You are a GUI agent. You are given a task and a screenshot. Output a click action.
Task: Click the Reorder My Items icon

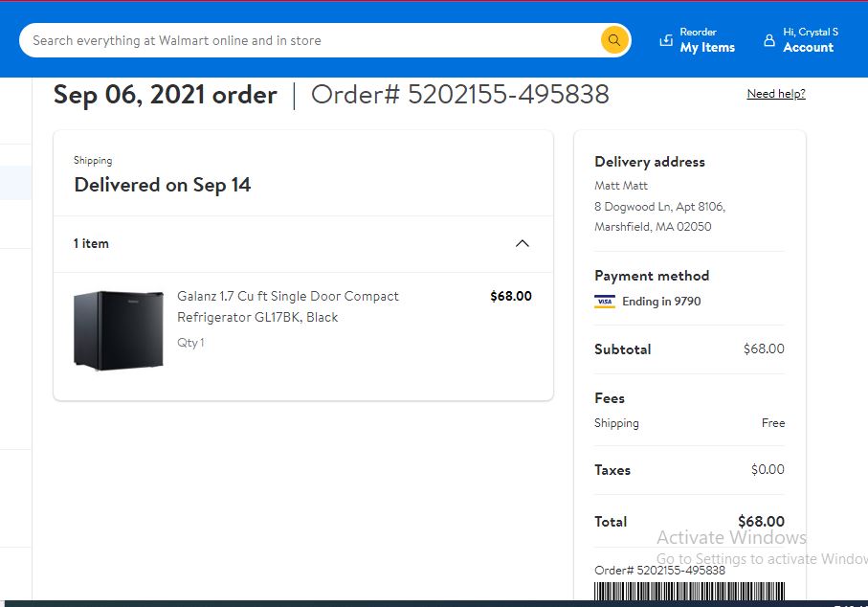(666, 40)
